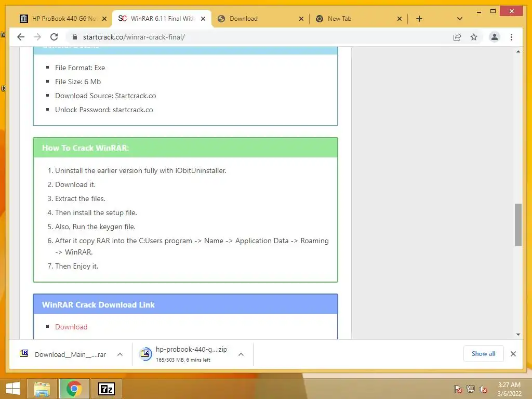
Task: Click the scrollbar down arrow
Action: (x=518, y=335)
